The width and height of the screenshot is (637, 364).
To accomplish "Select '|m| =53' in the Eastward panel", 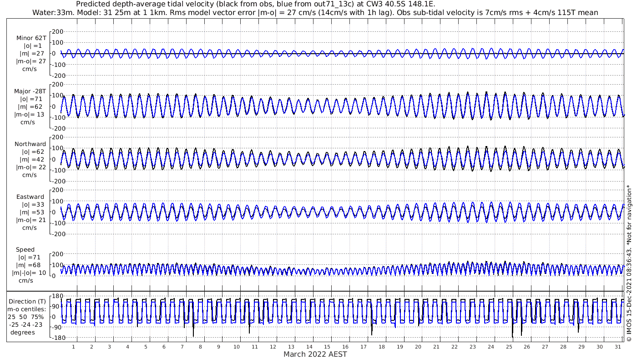I will coord(30,212).
